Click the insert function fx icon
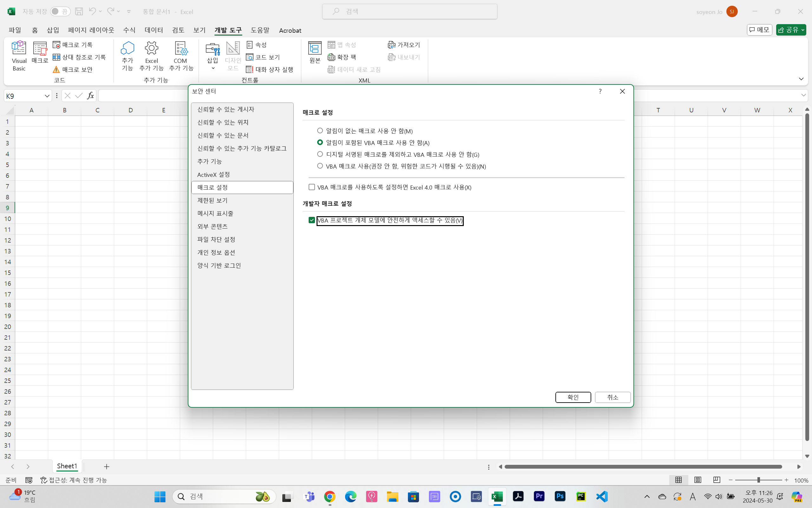Image resolution: width=812 pixels, height=508 pixels. pos(90,96)
